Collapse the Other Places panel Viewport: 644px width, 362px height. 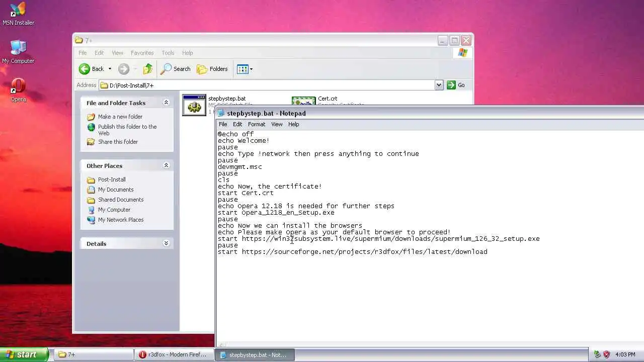(x=166, y=165)
